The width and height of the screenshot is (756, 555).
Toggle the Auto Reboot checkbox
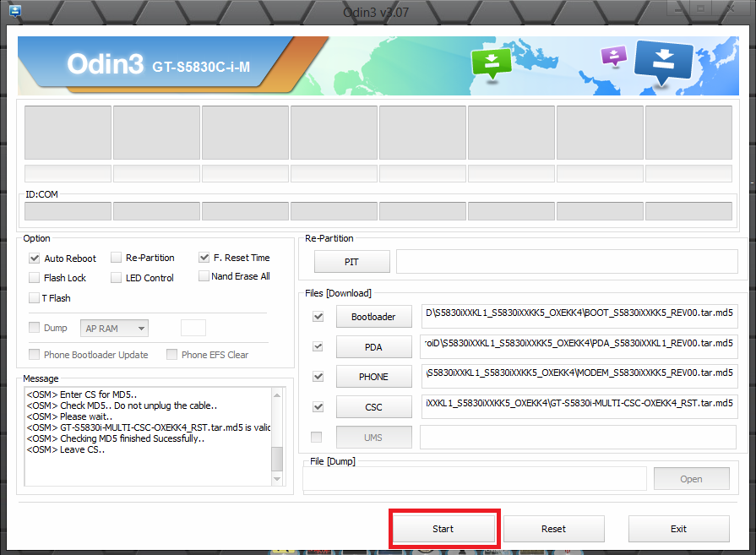click(35, 258)
